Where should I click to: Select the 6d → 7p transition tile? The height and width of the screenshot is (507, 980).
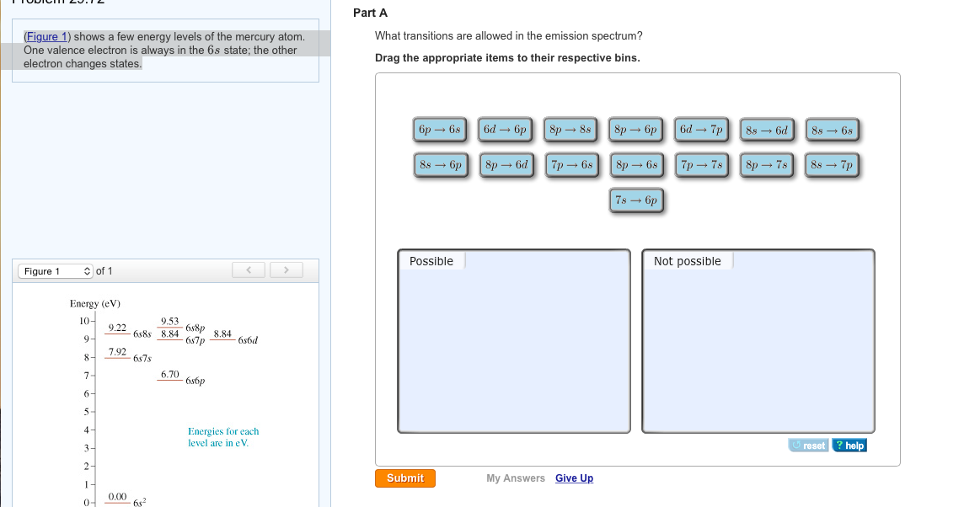(703, 130)
